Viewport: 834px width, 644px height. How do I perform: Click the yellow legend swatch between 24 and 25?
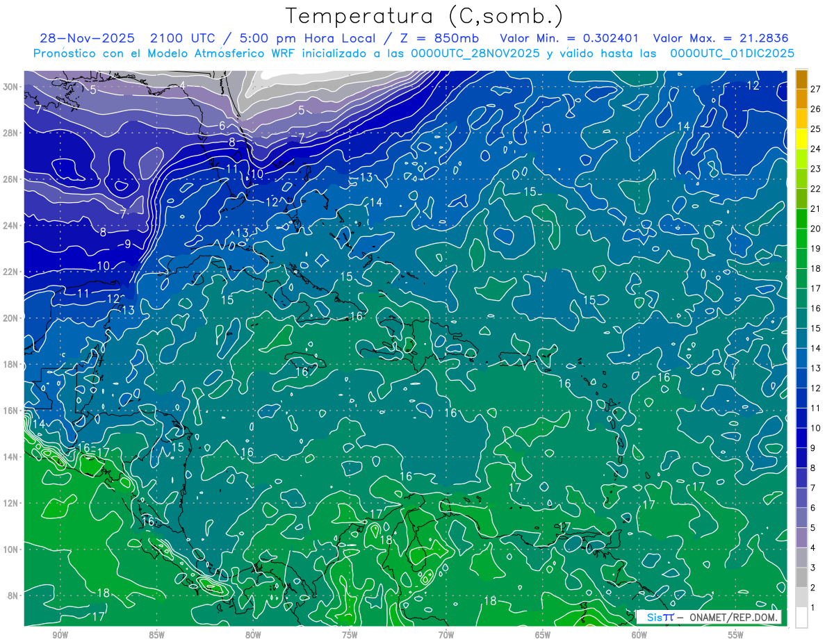click(801, 139)
